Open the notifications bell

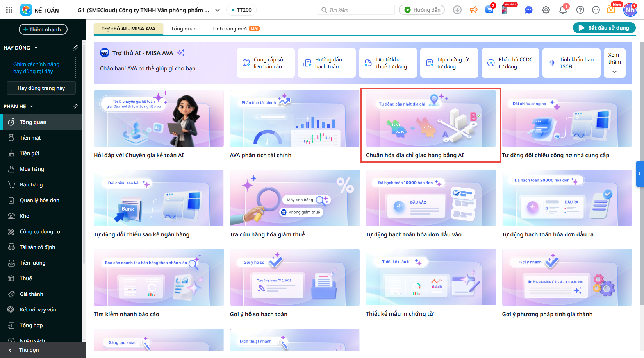pos(563,10)
